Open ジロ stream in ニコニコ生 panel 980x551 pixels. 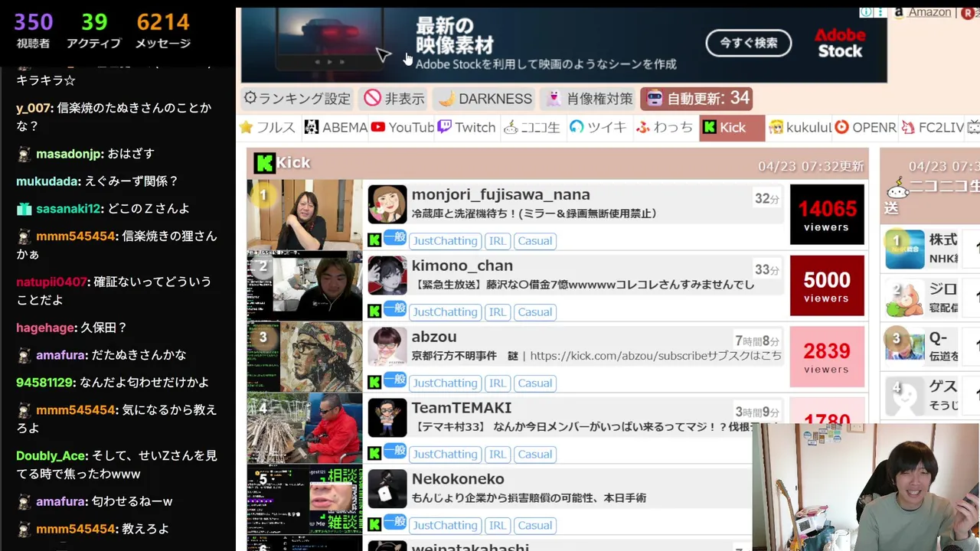click(932, 298)
